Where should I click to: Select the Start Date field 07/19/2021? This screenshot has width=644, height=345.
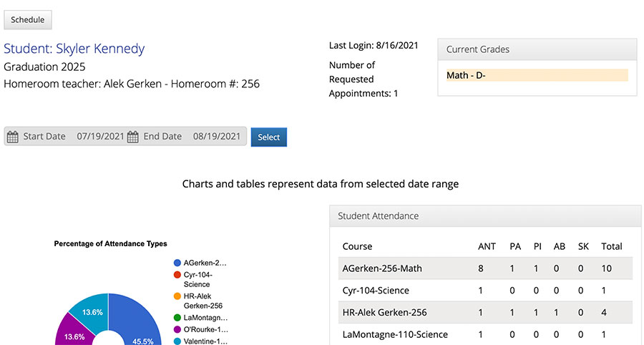pyautogui.click(x=100, y=137)
